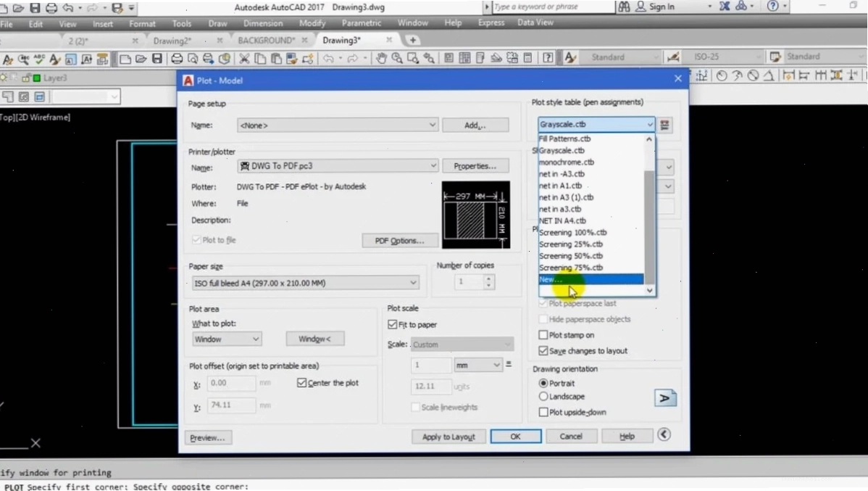
Task: Click the Undo arrow in the Standard toolbar
Action: (328, 57)
